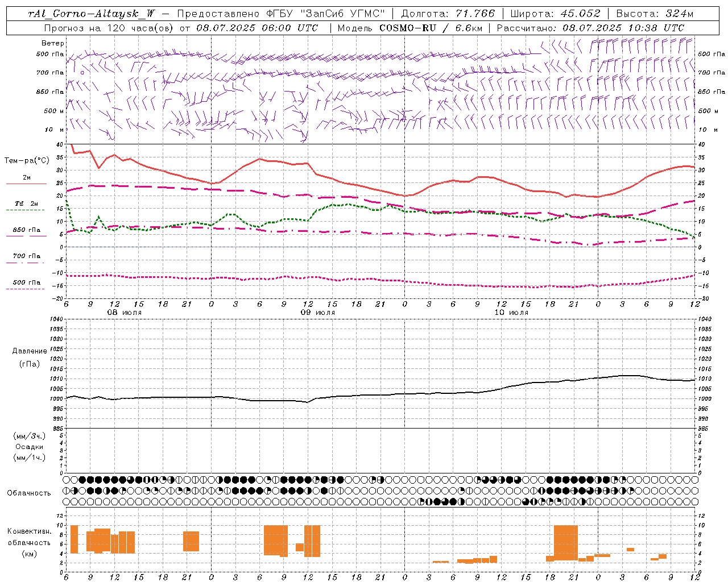Click the Прогноз на 120 часа(ов) text
Viewport: 728px width, 582px height.
coord(109,28)
